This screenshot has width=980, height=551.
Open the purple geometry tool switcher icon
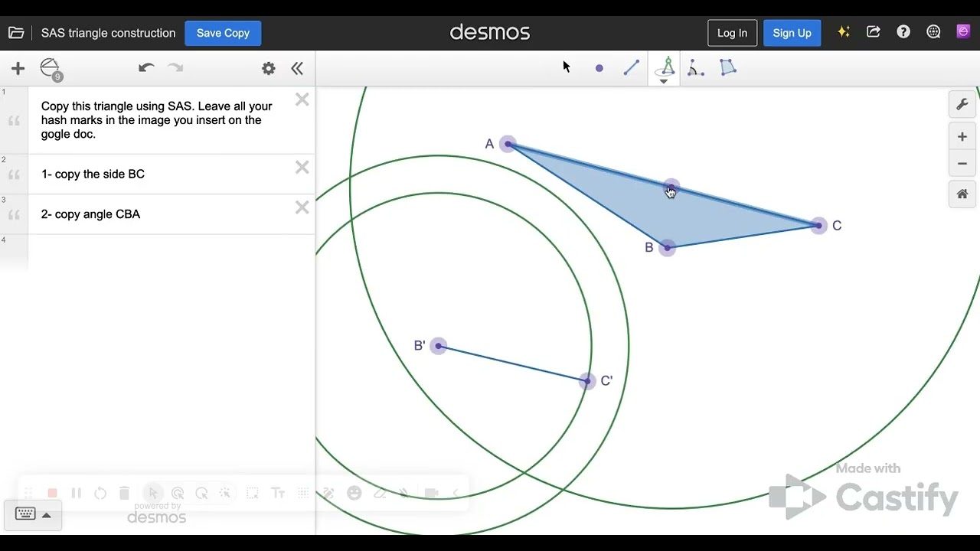point(963,31)
